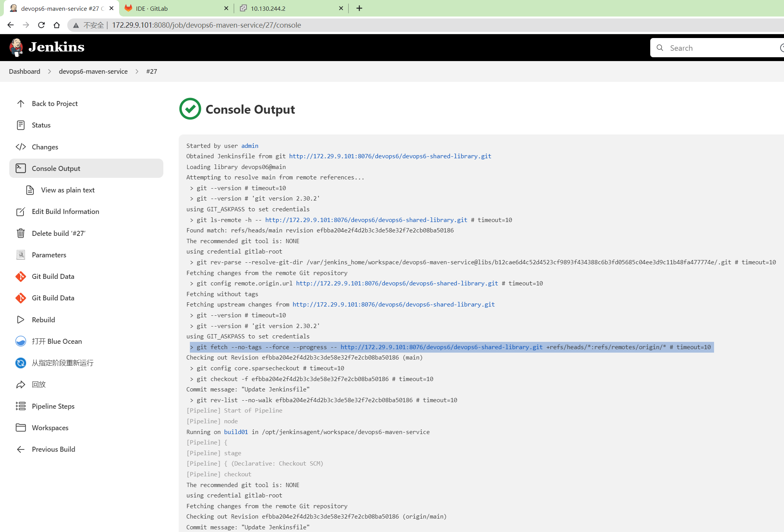Open the admin user link
784x532 pixels.
pyautogui.click(x=250, y=146)
